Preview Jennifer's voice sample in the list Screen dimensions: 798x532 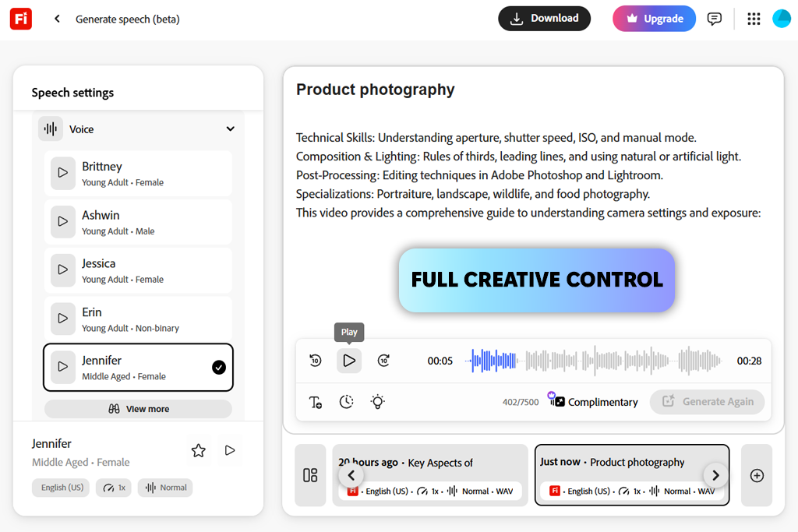point(62,367)
